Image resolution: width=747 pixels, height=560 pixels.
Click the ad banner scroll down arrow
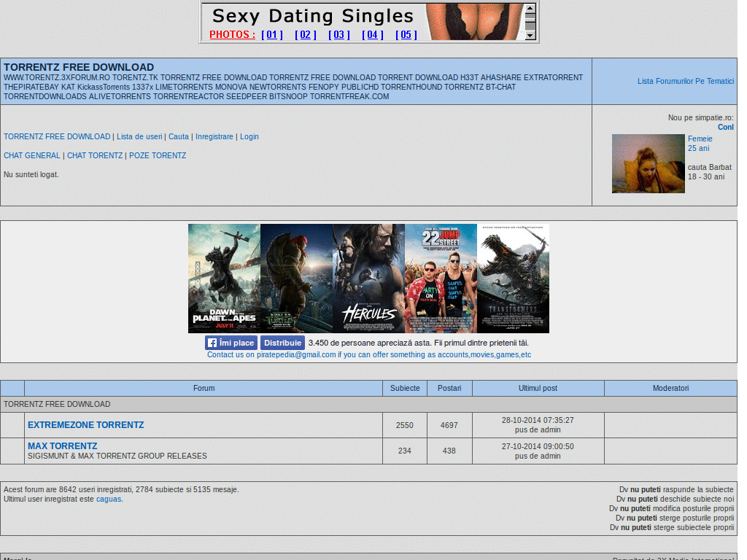(530, 35)
